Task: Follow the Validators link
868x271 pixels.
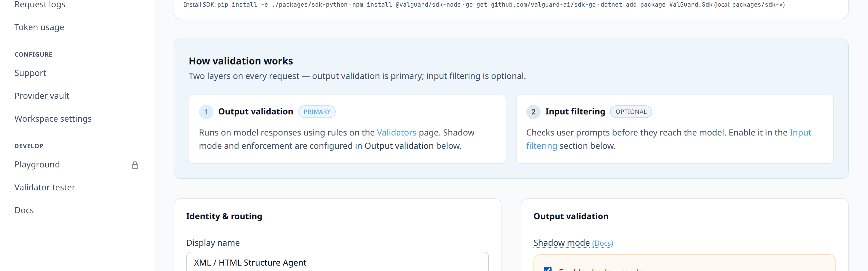Action: [x=396, y=132]
